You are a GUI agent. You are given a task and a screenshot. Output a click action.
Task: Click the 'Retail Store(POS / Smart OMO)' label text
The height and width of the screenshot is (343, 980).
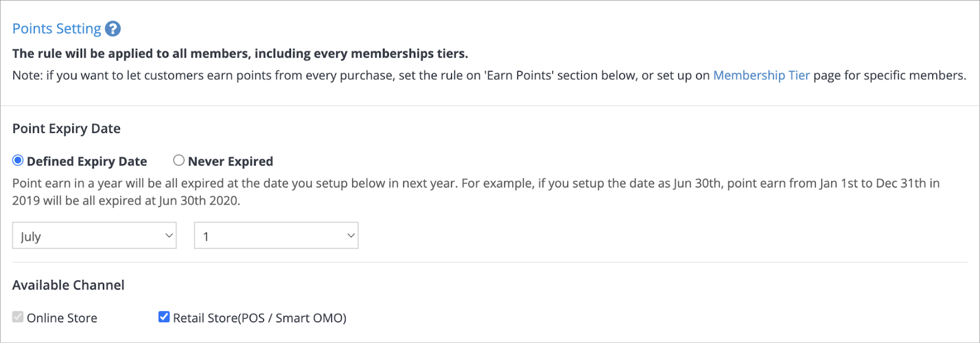coord(260,318)
